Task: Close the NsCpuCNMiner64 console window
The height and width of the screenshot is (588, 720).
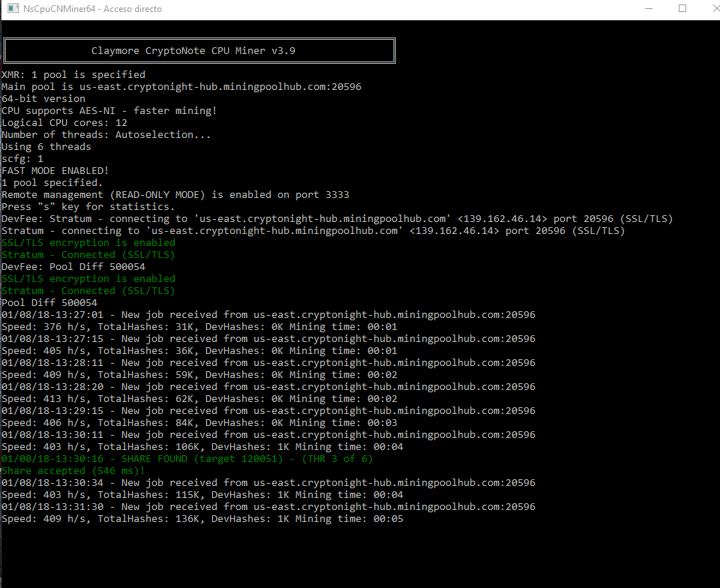Action: (x=715, y=9)
